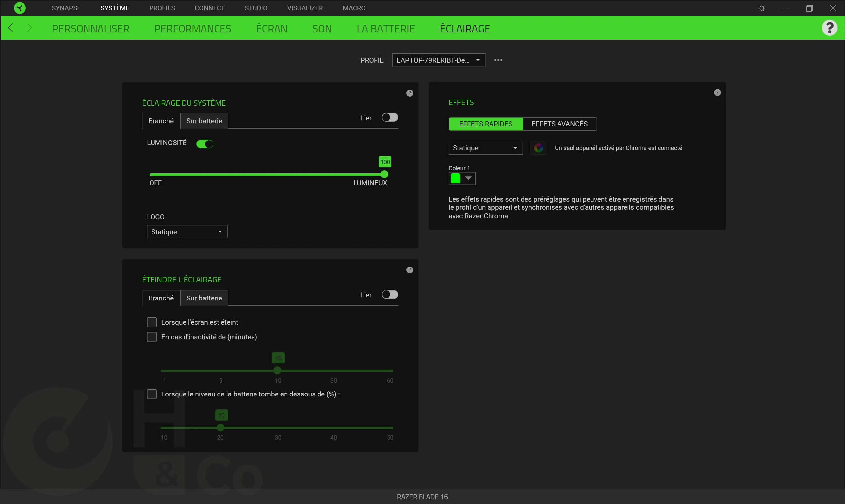Viewport: 845px width, 504px height.
Task: Select Sur batterie tab in Éclairage du système
Action: (204, 121)
